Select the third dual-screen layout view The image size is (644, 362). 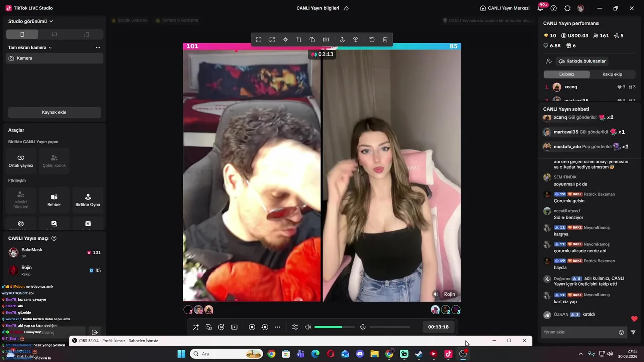coord(87,34)
